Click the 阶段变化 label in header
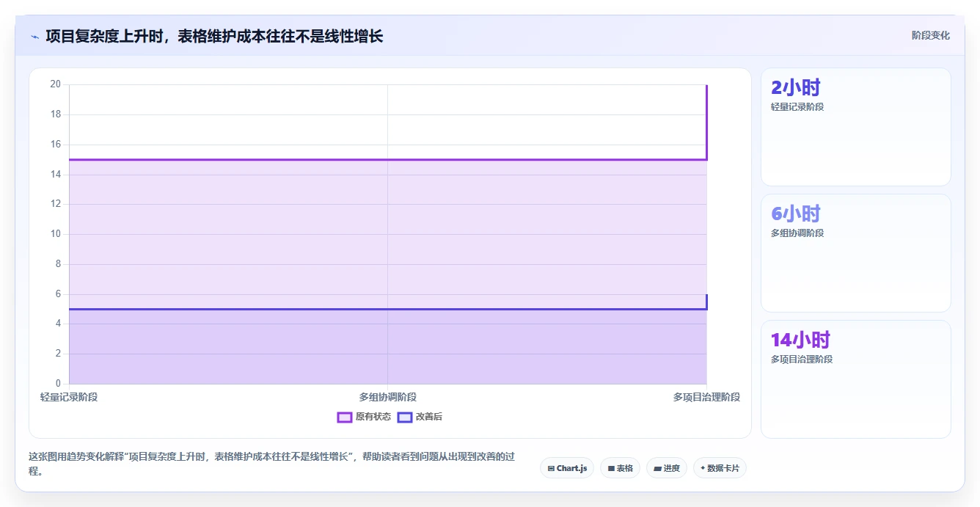 click(930, 35)
